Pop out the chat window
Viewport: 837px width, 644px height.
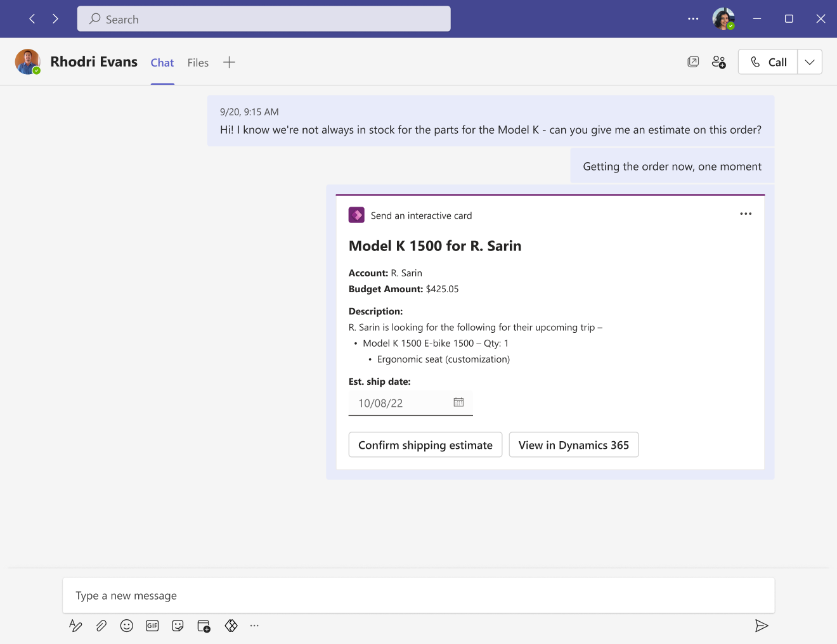pyautogui.click(x=693, y=61)
